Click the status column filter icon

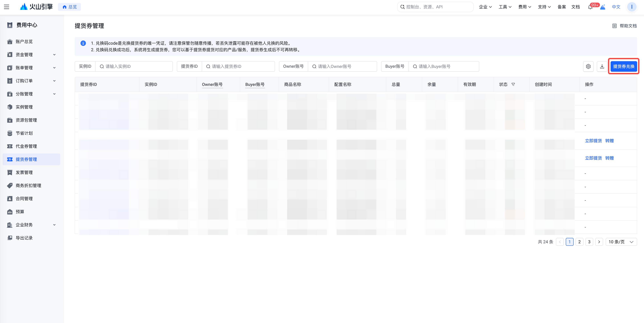click(x=513, y=84)
